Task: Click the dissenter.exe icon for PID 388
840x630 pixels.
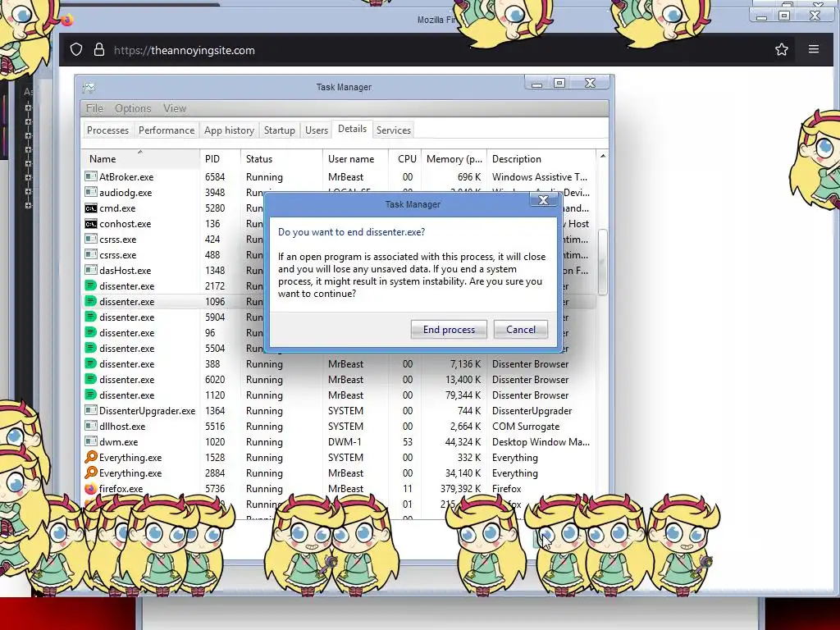Action: (x=91, y=363)
